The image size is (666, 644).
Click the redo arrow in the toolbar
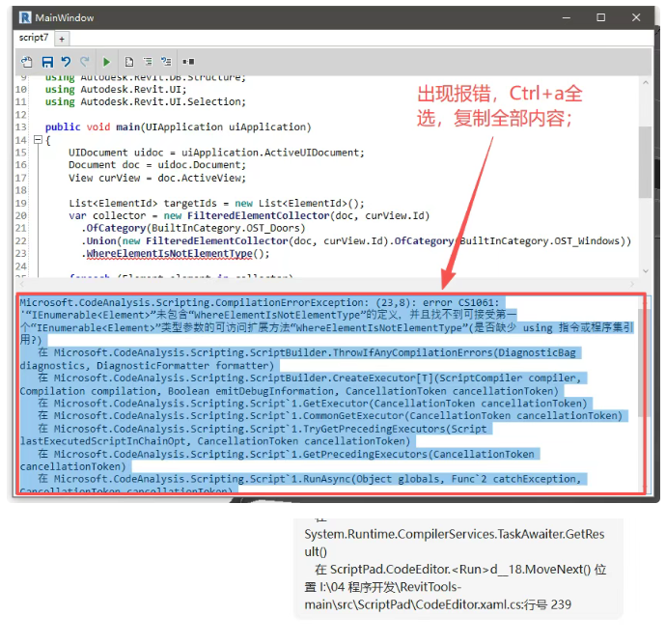pos(85,61)
